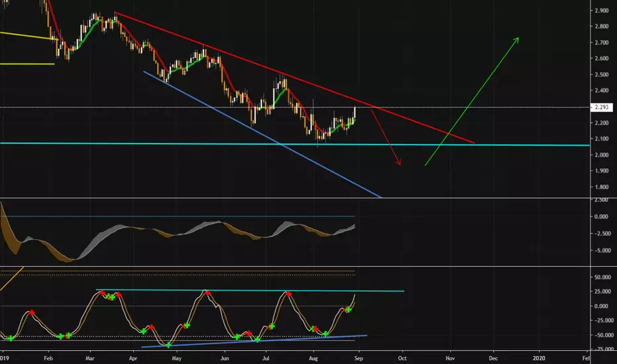Click the 2.800 price axis label
Screen dimensions: 617x364
[x=602, y=26]
